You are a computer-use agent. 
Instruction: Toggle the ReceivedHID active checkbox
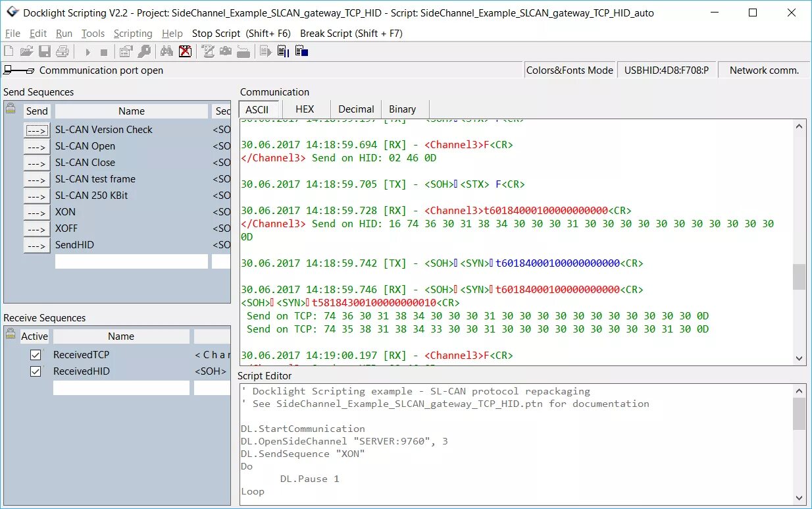[36, 371]
